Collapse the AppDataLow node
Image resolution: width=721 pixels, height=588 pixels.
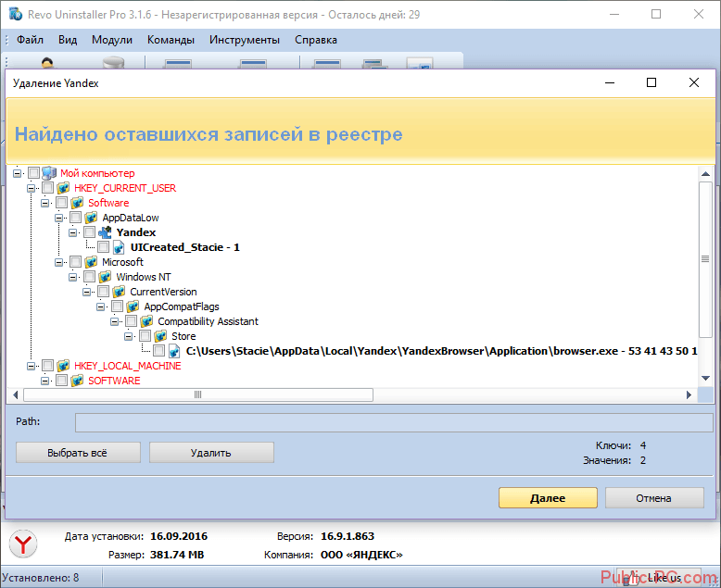(x=58, y=218)
